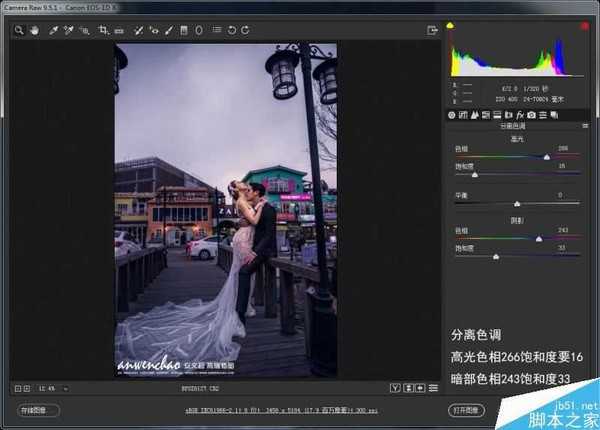Click the Save Image button
The image size is (600, 430).
(x=33, y=409)
